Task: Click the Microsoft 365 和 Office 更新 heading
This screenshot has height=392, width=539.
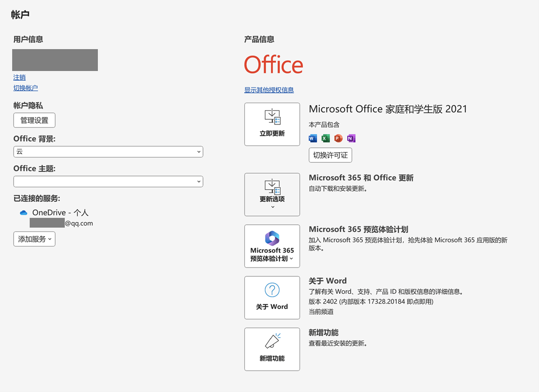Action: 361,178
